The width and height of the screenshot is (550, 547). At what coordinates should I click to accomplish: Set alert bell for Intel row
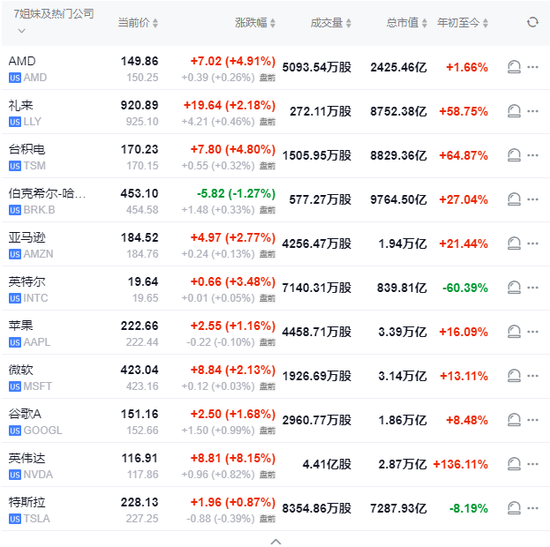tap(514, 288)
